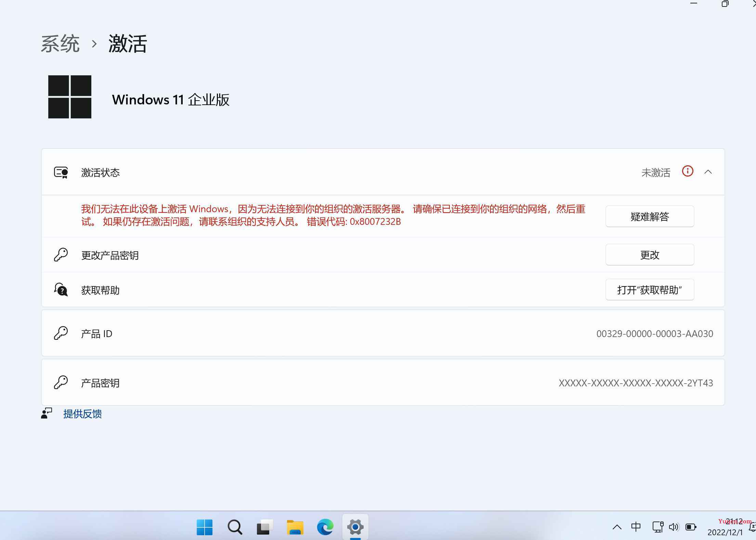Open the troubleshooter with 疑难解答 button
The width and height of the screenshot is (756, 540).
(650, 216)
